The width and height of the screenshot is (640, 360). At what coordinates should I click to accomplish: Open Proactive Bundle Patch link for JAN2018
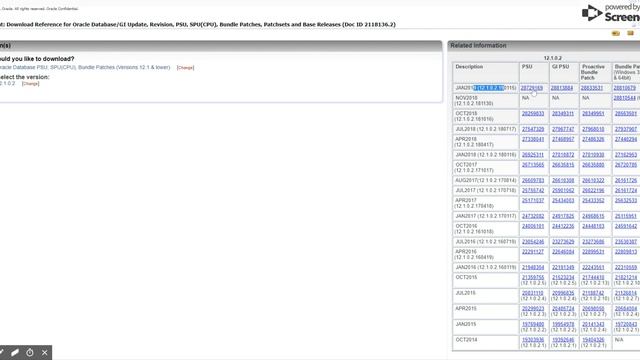(593, 155)
